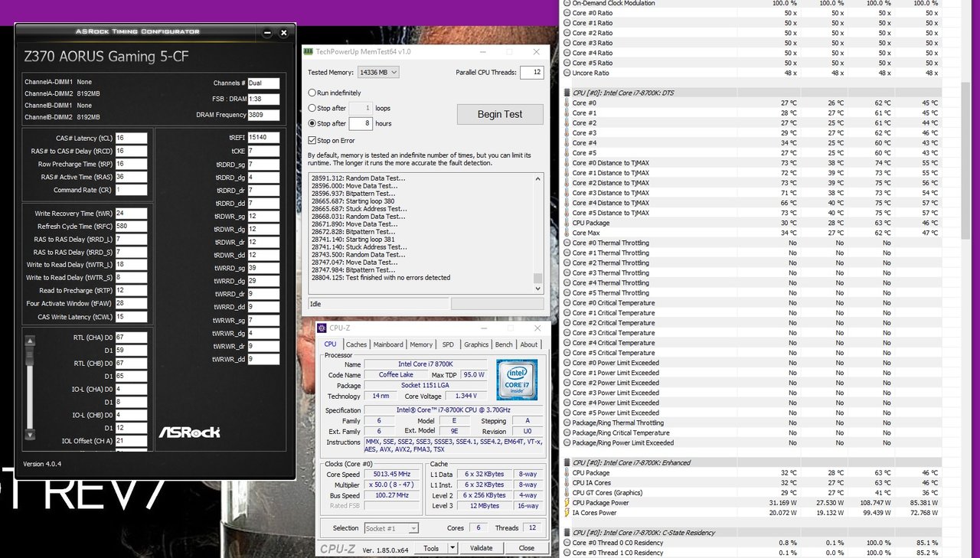Select the Stop after hours option

312,123
